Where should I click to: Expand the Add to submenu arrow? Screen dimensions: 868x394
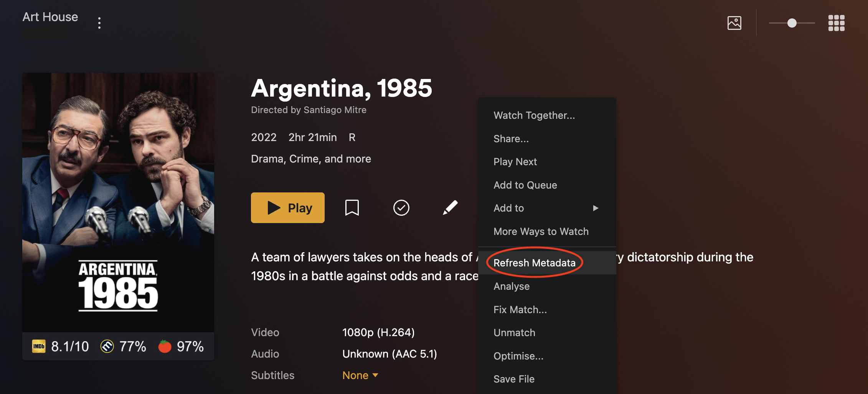596,208
